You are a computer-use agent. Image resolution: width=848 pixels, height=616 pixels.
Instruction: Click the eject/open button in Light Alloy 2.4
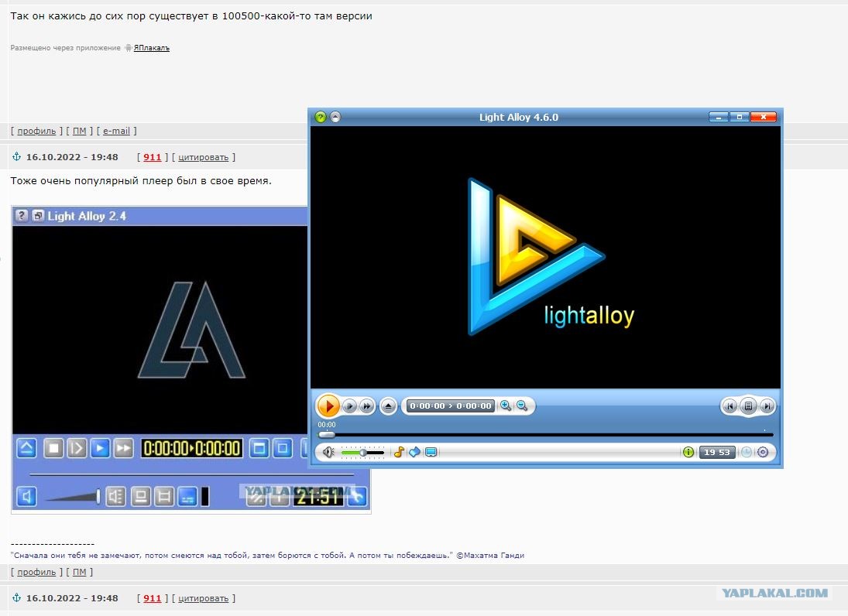26,448
